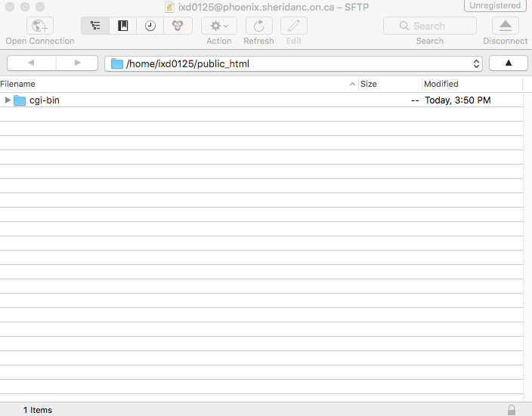Click the Edit pencil icon
The width and height of the screenshot is (532, 416).
tap(294, 26)
